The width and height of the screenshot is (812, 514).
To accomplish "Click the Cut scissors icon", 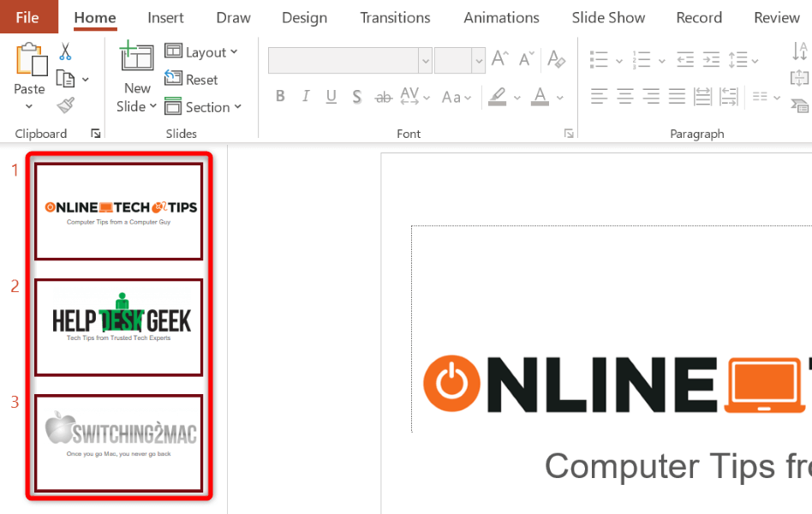I will coord(65,51).
